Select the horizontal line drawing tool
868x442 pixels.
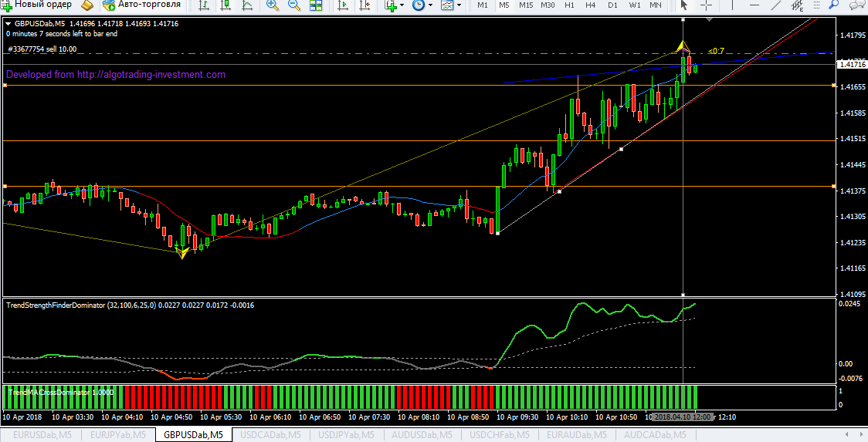pyautogui.click(x=754, y=5)
